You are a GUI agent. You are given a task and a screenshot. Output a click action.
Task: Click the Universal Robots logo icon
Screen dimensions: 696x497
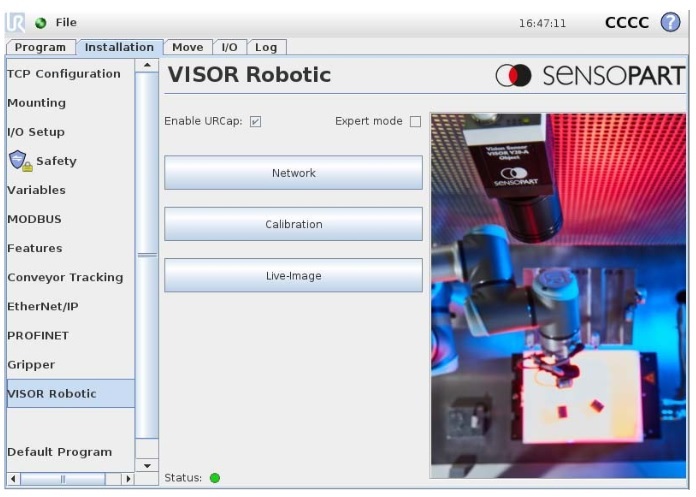[x=16, y=22]
